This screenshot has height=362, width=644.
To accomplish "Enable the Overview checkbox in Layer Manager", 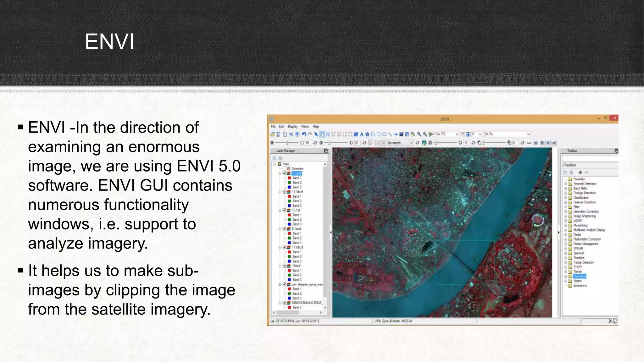I will tap(284, 168).
